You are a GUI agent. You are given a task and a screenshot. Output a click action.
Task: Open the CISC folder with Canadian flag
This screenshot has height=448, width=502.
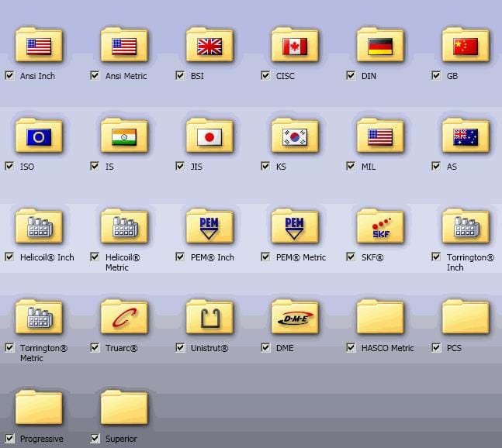pyautogui.click(x=295, y=47)
